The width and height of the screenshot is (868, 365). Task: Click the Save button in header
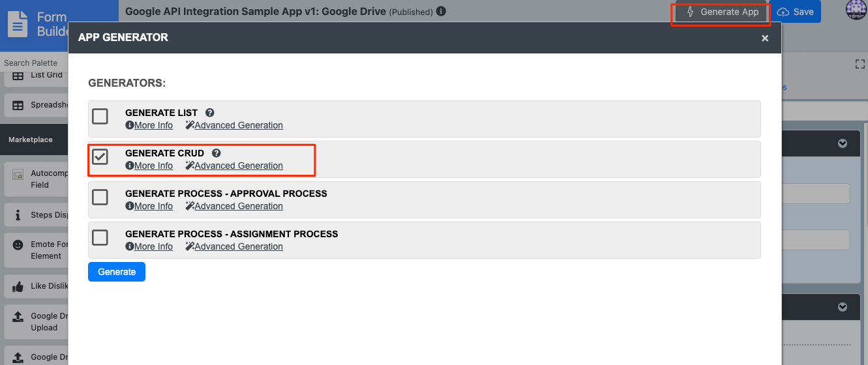click(796, 12)
